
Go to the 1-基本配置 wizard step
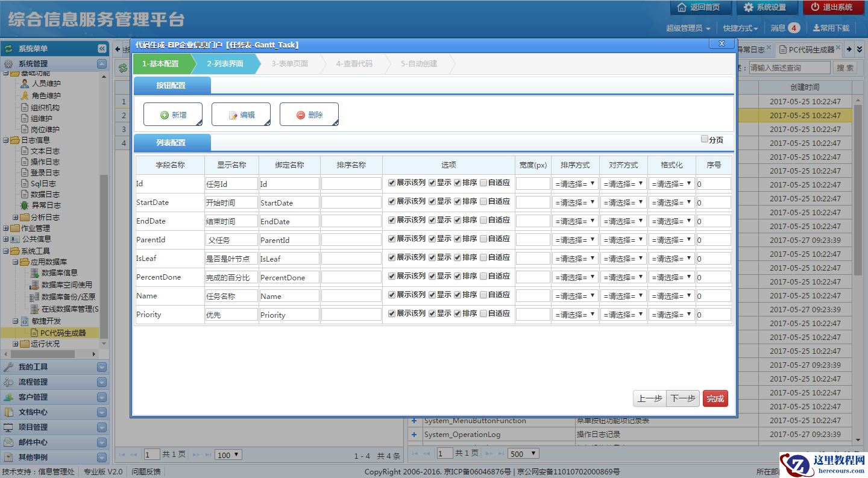tap(160, 63)
